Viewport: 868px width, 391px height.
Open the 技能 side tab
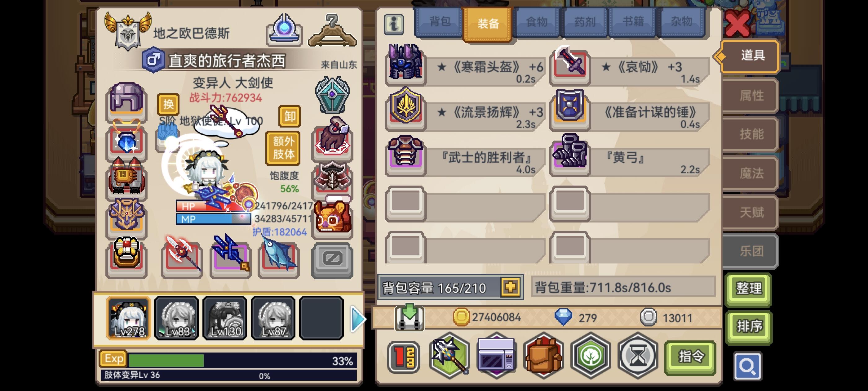[751, 134]
